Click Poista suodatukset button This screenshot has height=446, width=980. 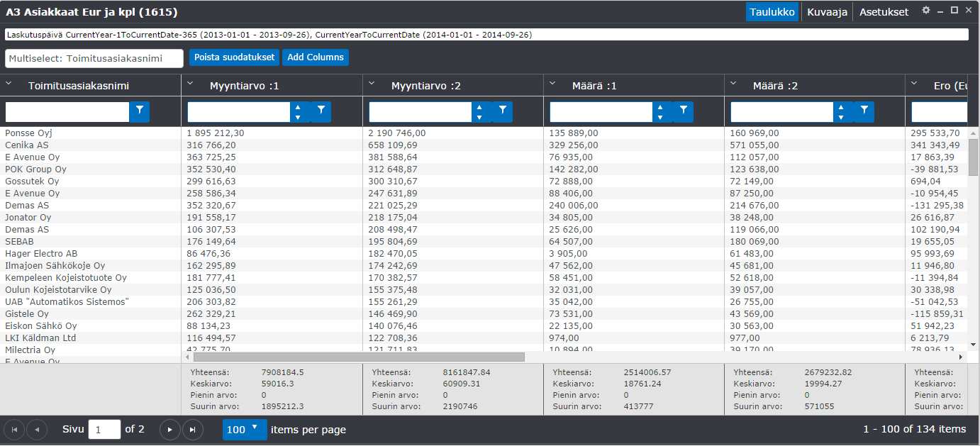[x=235, y=57]
